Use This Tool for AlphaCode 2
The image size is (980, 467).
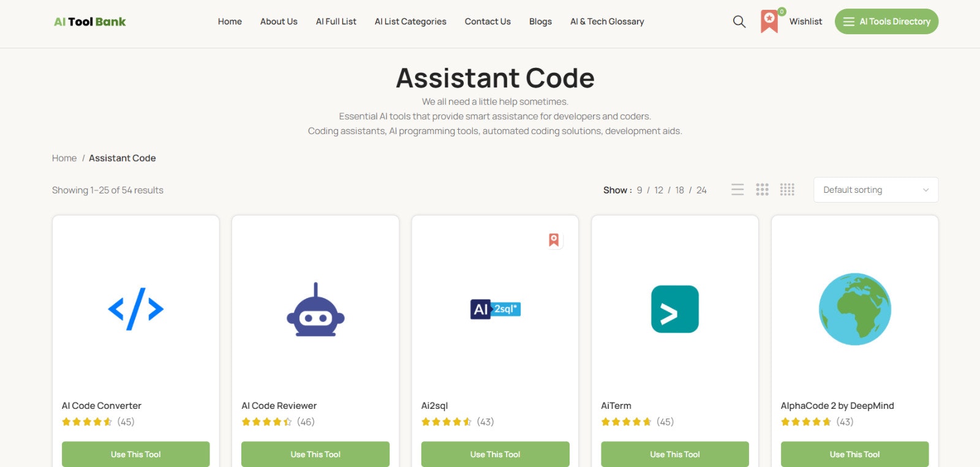pos(855,454)
